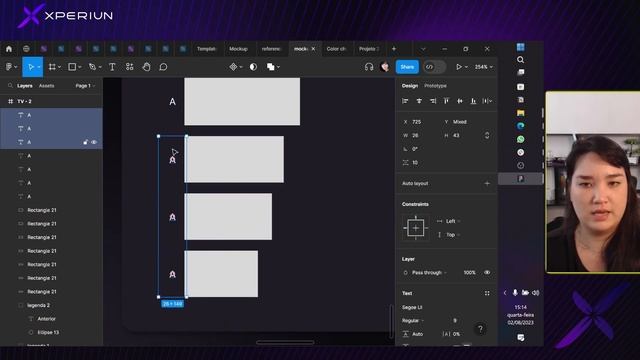
Task: Open Pen tool options dropdown arrow
Action: coord(100,67)
